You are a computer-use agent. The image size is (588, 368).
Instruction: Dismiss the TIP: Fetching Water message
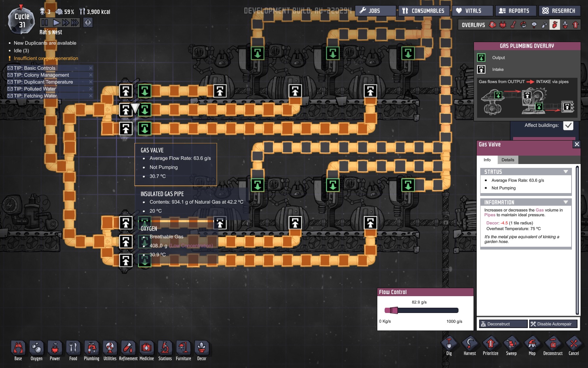coord(91,96)
